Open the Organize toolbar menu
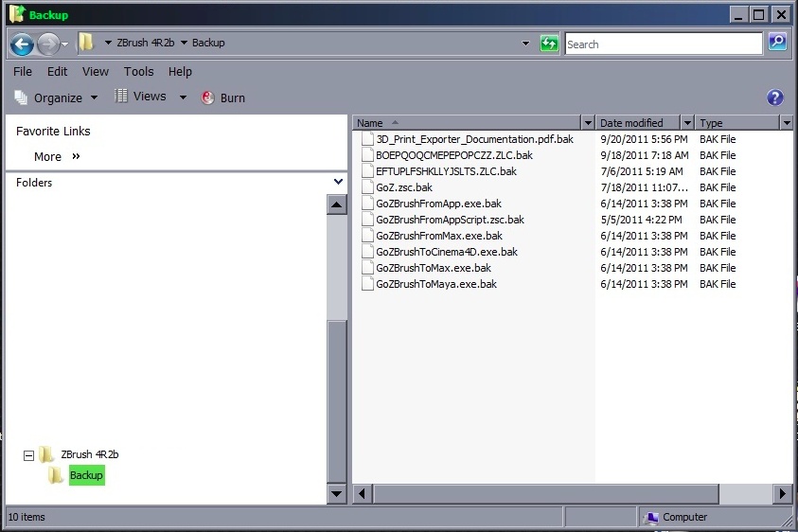This screenshot has width=798, height=532. pos(56,98)
